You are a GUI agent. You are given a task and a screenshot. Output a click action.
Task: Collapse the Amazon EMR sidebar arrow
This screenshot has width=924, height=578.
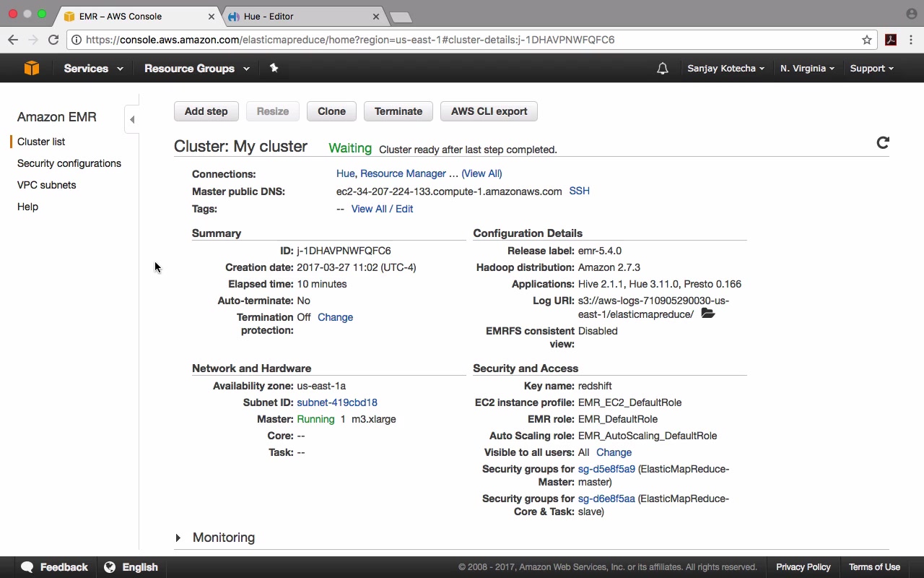tap(131, 119)
